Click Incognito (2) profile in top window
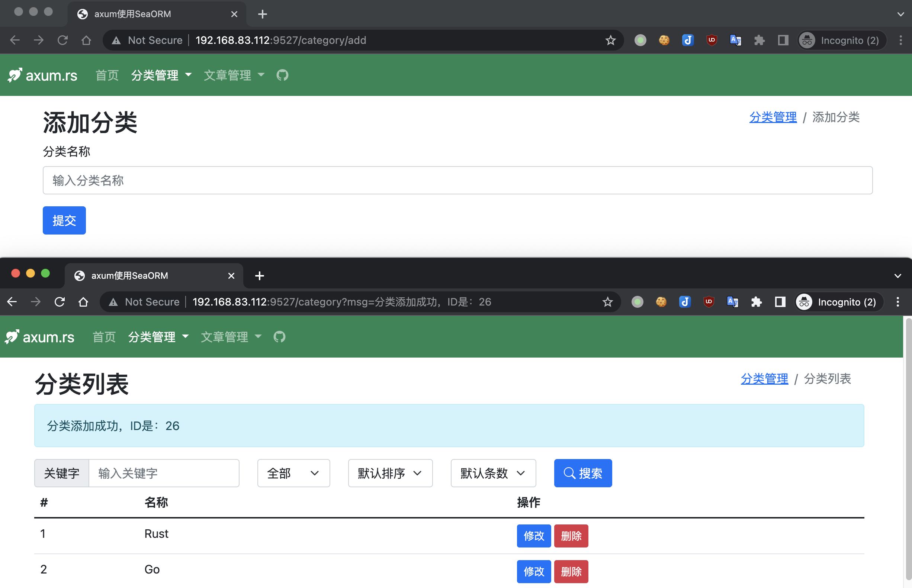Viewport: 912px width, 588px height. pos(841,40)
